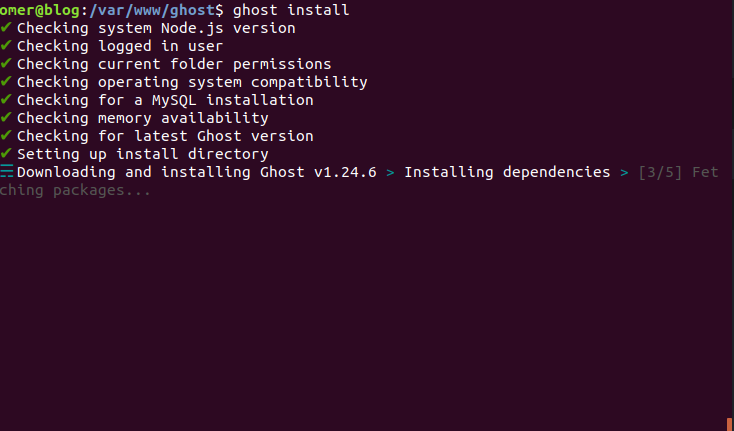This screenshot has width=734, height=431.
Task: Click the cyan arrow after Installing dependencies
Action: 624,172
